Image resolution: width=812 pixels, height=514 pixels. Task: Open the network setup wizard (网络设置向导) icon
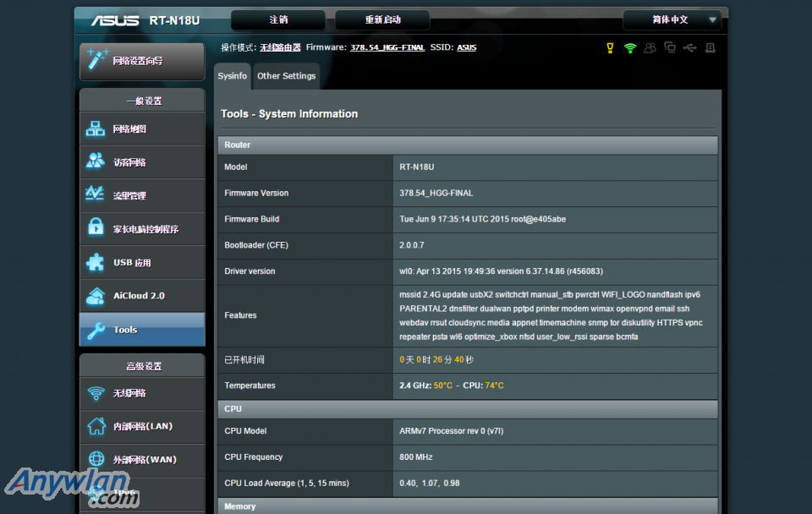pos(96,59)
